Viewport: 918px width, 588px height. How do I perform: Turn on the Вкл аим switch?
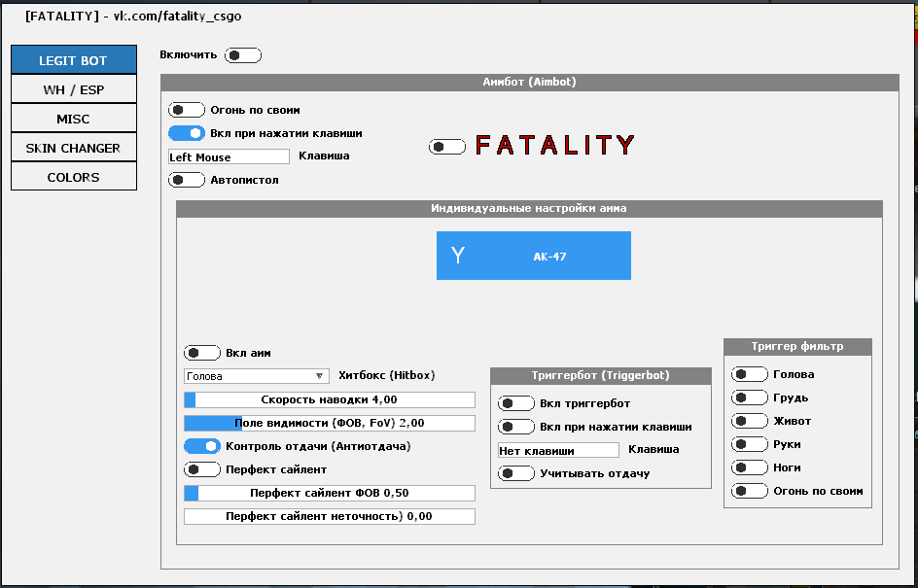tap(202, 354)
